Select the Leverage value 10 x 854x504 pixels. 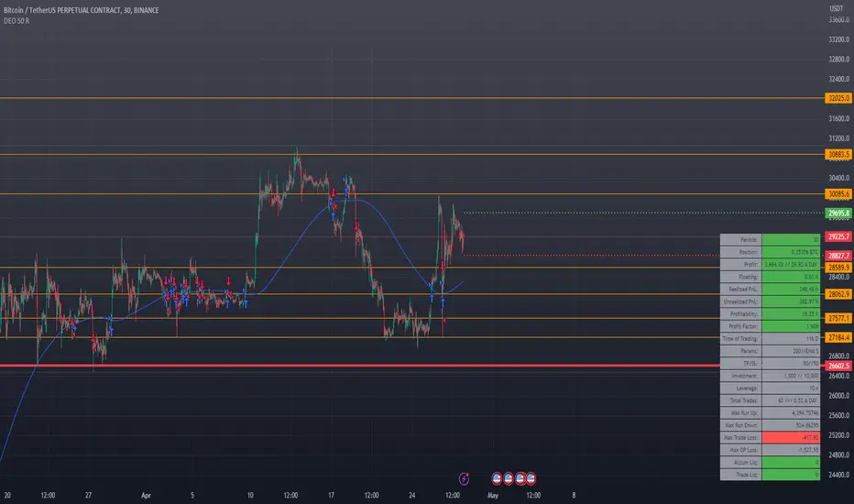[x=791, y=388]
